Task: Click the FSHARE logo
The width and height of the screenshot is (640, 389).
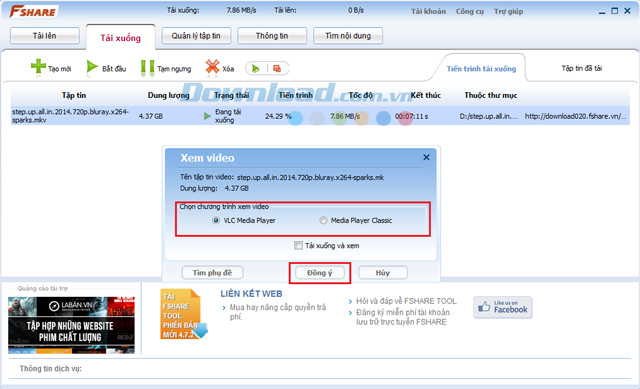Action: pos(33,11)
